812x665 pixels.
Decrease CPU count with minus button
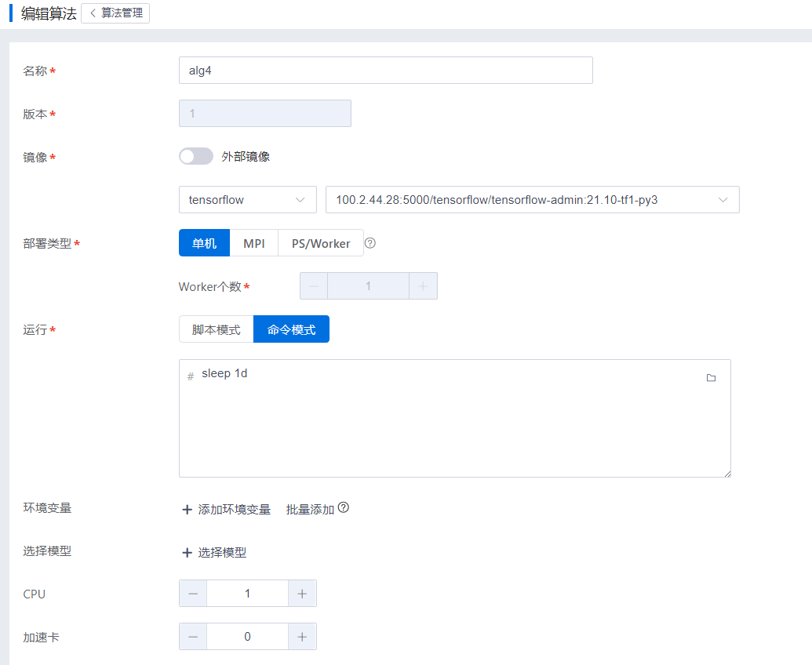pyautogui.click(x=193, y=594)
